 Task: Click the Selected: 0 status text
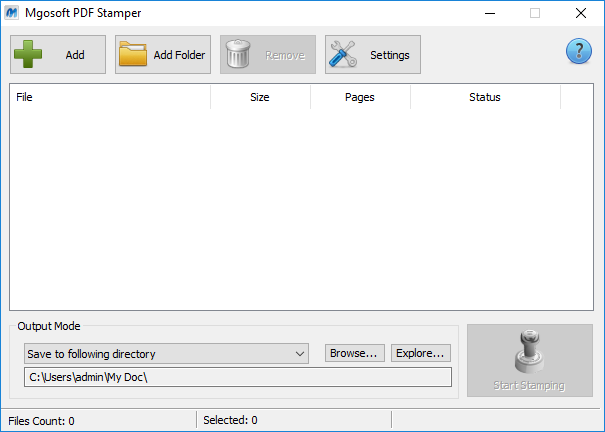point(230,420)
